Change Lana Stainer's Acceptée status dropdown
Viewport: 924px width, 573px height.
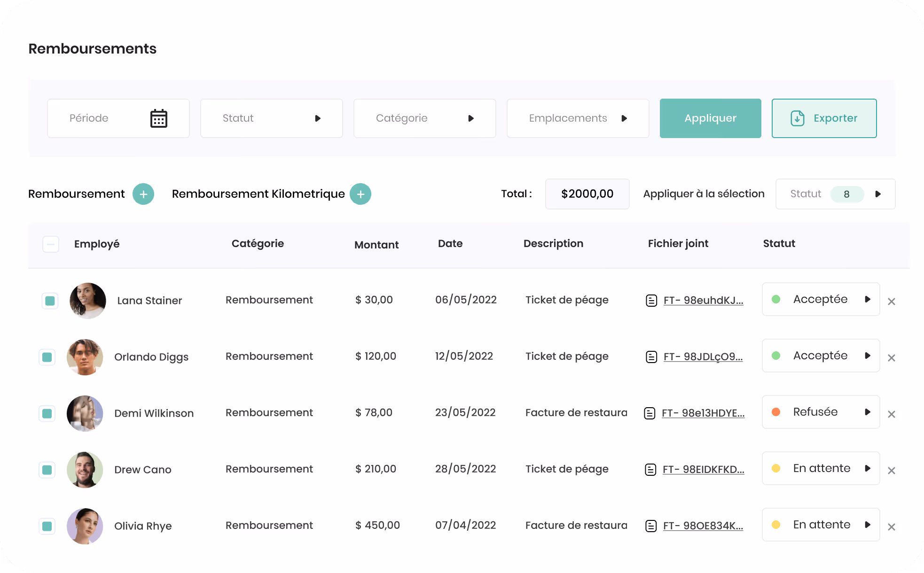(x=821, y=299)
